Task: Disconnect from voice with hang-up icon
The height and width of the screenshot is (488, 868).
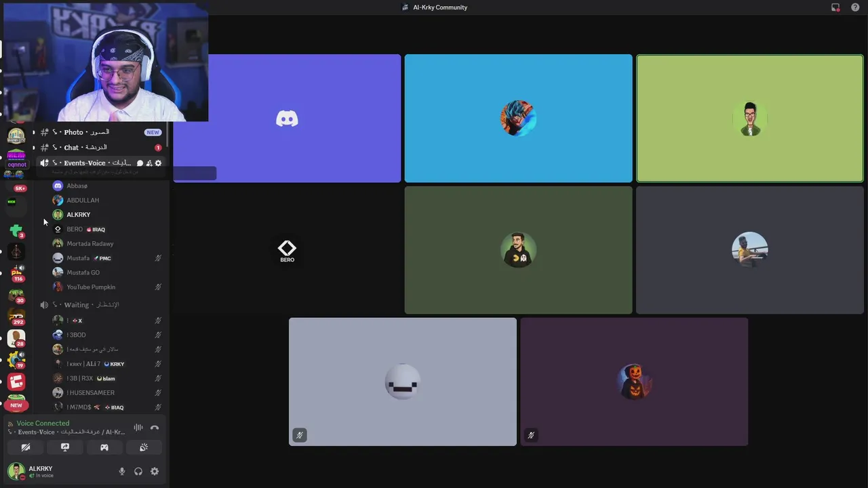Action: [155, 428]
